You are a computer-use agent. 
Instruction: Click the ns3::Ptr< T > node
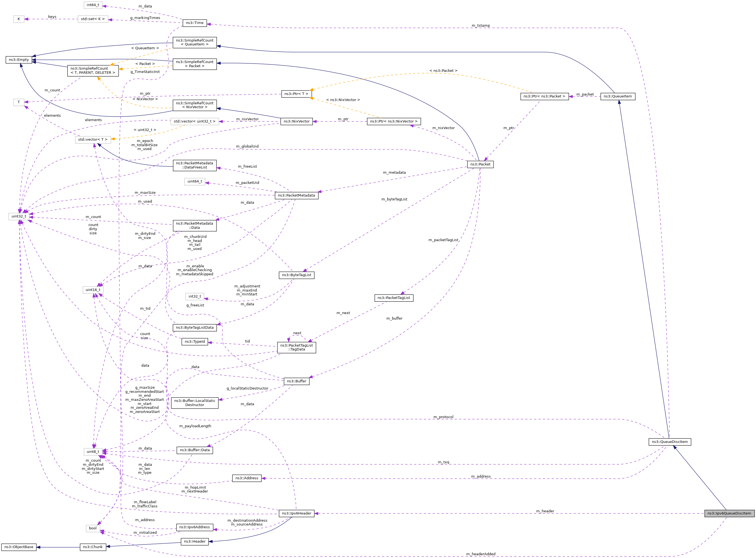point(296,94)
